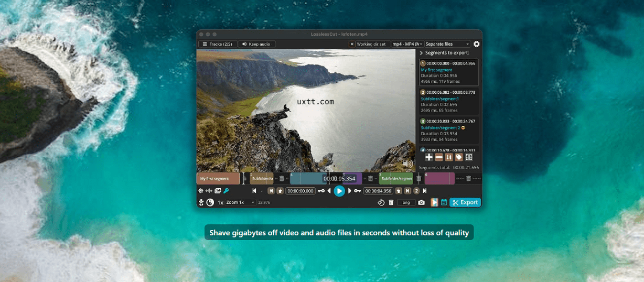Click the camera icon to capture snapshot
The height and width of the screenshot is (282, 644).
pyautogui.click(x=421, y=202)
